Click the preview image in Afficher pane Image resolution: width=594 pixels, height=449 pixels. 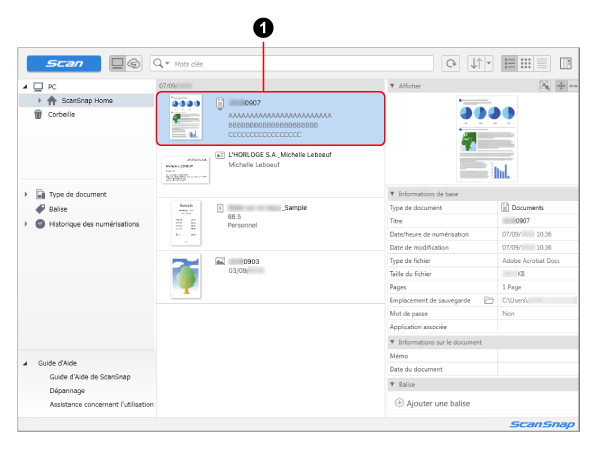coord(487,139)
